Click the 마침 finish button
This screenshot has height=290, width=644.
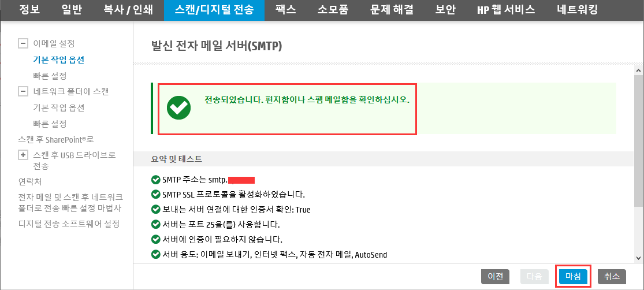tap(574, 277)
